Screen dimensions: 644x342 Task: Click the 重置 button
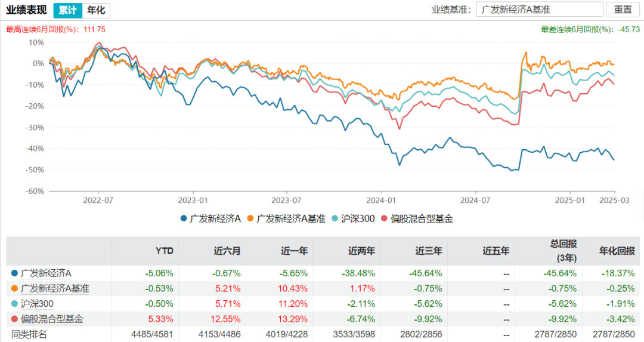(x=623, y=10)
